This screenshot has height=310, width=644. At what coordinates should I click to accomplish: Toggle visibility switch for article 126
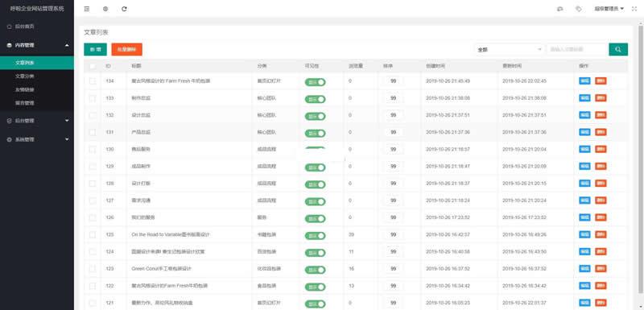click(315, 218)
